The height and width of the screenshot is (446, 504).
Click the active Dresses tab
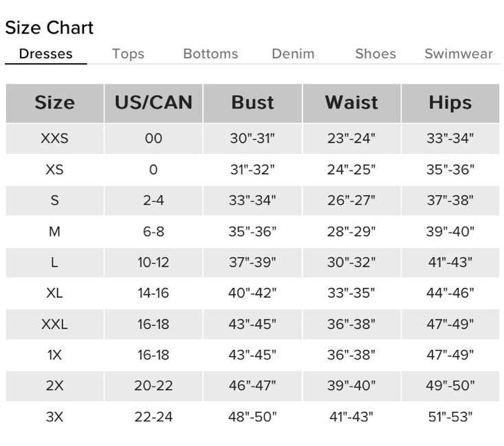pyautogui.click(x=45, y=54)
